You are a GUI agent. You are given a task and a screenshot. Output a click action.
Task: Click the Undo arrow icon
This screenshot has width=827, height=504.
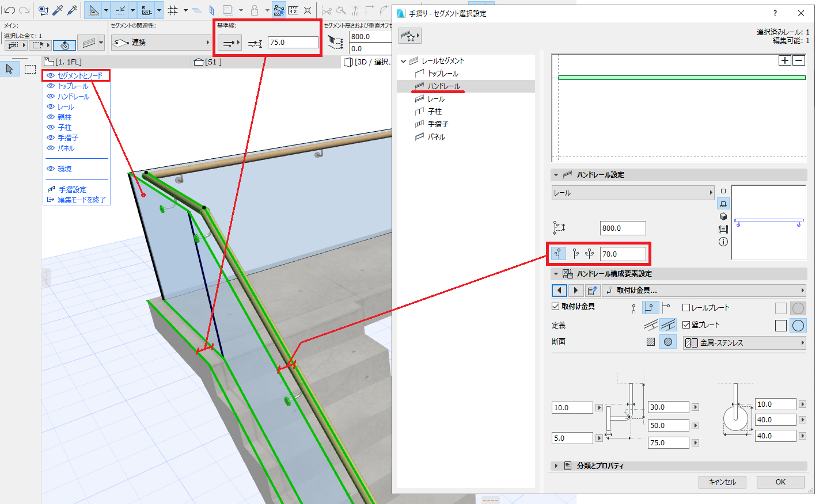pos(10,10)
